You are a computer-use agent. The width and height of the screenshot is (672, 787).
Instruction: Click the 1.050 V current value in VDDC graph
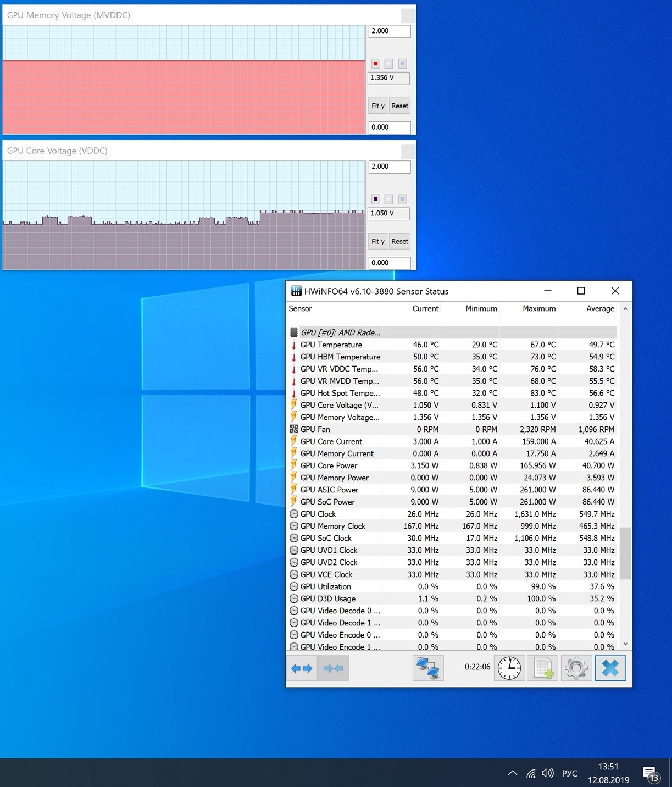coord(388,213)
